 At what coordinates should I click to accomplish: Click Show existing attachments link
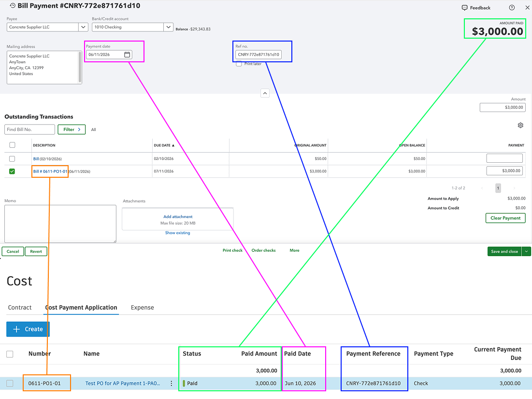click(177, 233)
